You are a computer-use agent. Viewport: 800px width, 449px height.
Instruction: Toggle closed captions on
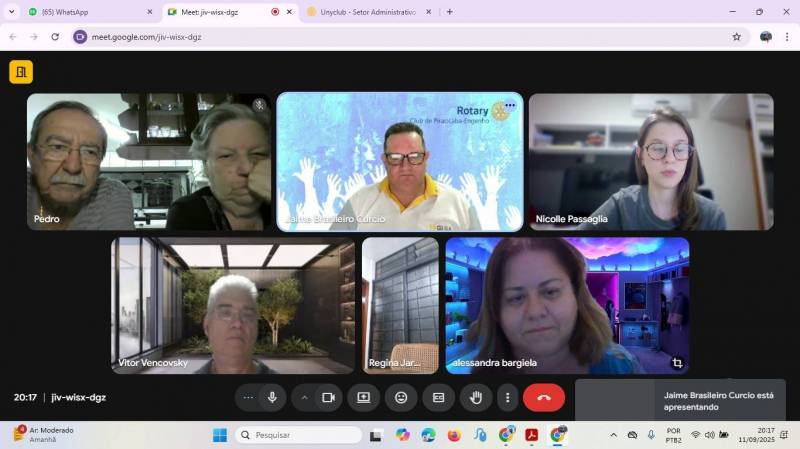438,397
